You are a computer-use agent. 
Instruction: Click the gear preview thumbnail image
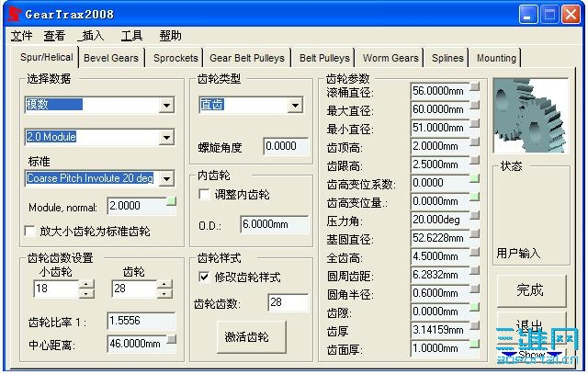[531, 116]
